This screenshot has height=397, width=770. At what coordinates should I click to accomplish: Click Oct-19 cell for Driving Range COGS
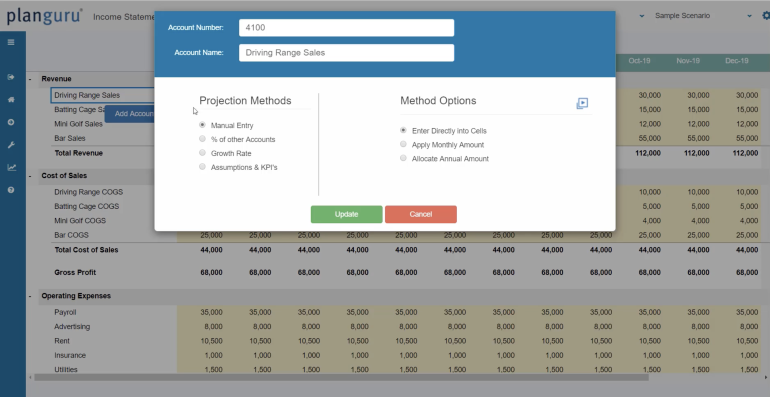649,192
